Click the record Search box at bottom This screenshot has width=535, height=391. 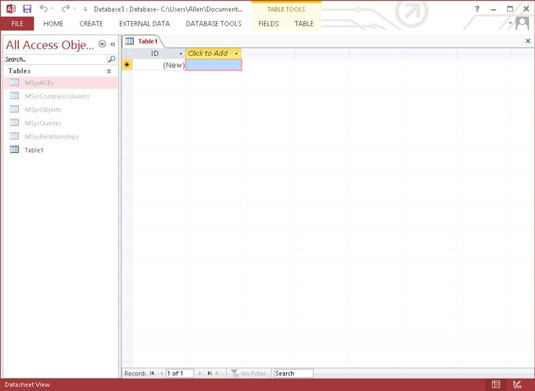[293, 373]
